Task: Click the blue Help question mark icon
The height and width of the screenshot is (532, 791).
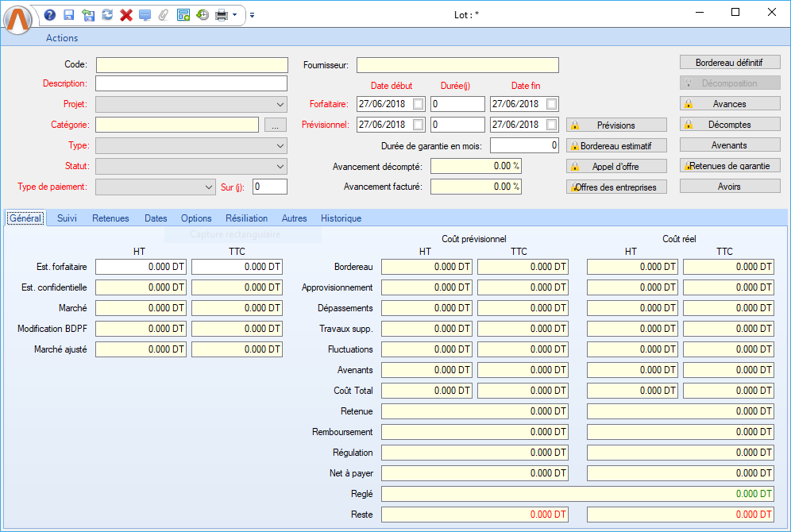Action: (x=50, y=15)
